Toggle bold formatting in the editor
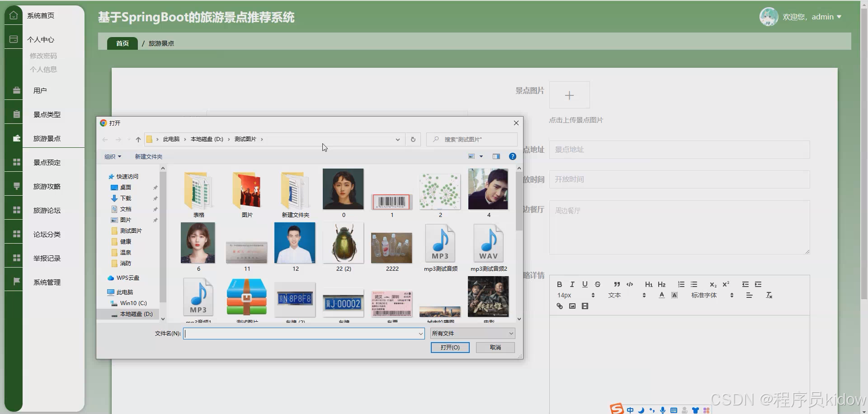 (559, 284)
